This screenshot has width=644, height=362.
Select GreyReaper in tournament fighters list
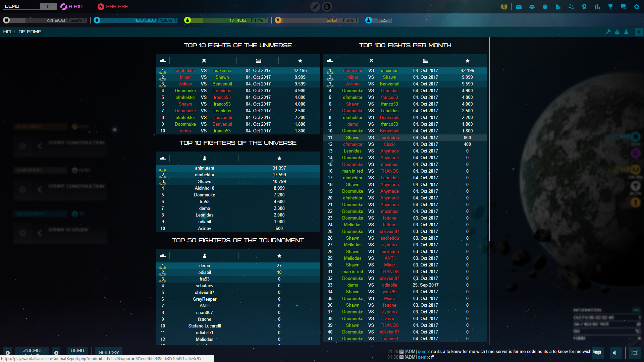205,299
